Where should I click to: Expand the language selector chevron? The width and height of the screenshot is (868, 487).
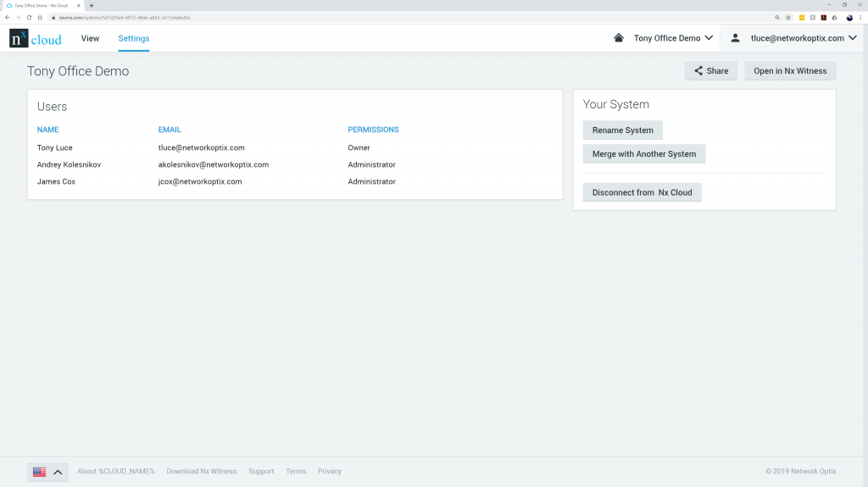point(58,472)
